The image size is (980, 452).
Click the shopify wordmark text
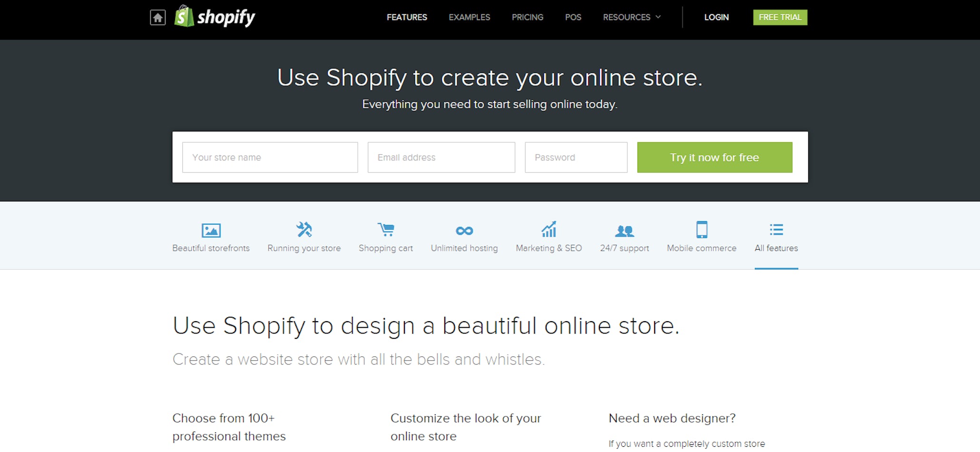click(x=226, y=18)
